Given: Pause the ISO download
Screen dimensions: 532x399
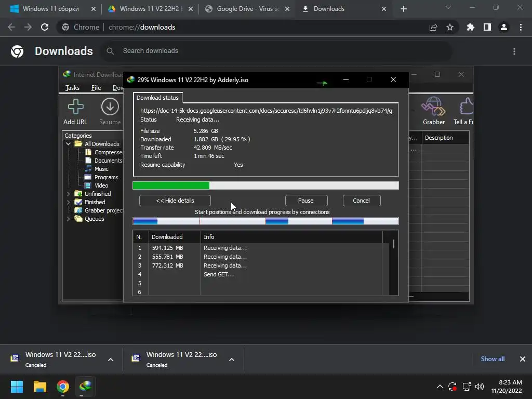Looking at the screenshot, I should 306,201.
